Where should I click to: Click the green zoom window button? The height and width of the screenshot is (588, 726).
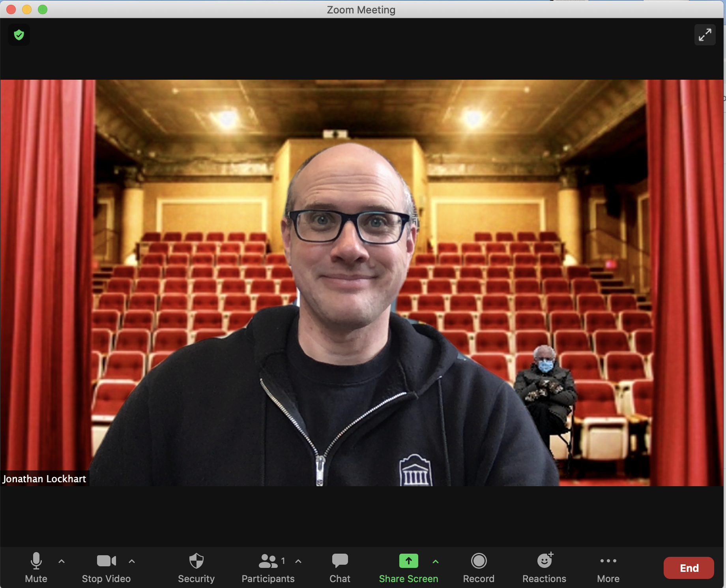click(x=43, y=9)
